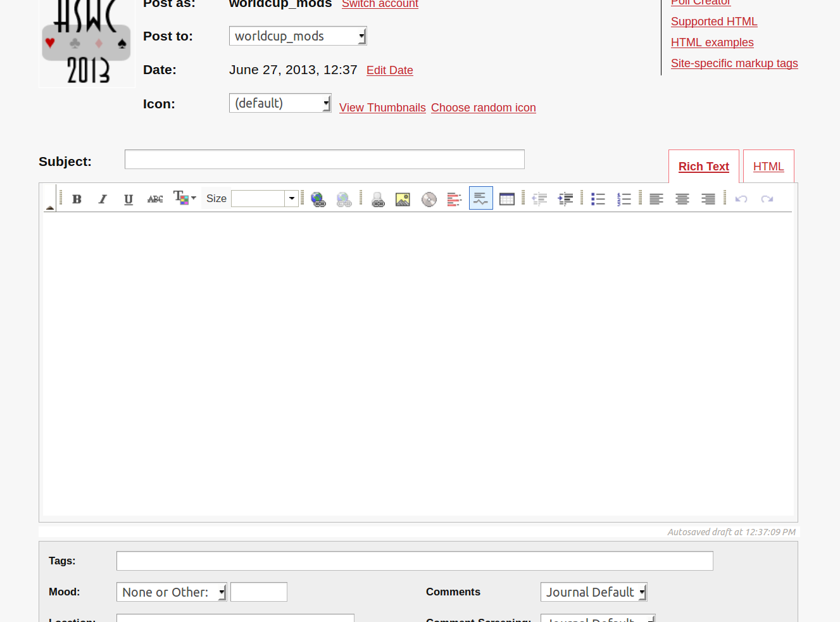
Task: Apply strikethrough formatting
Action: (x=155, y=199)
